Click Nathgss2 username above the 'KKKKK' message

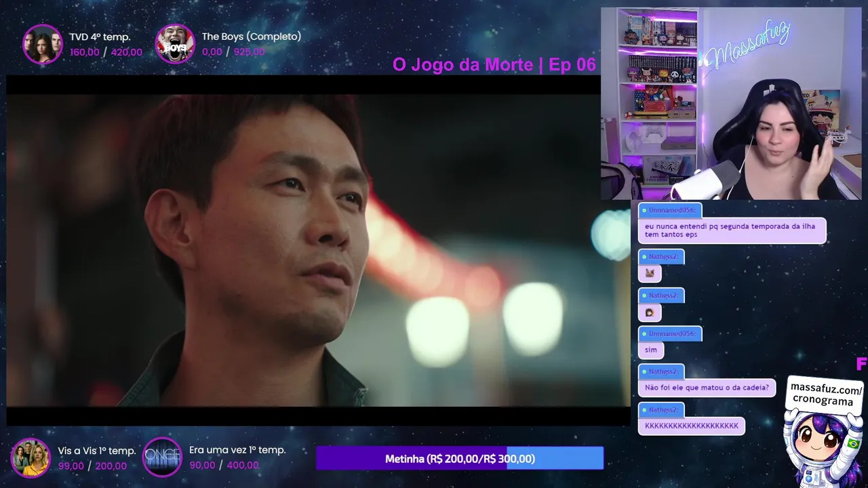(661, 410)
